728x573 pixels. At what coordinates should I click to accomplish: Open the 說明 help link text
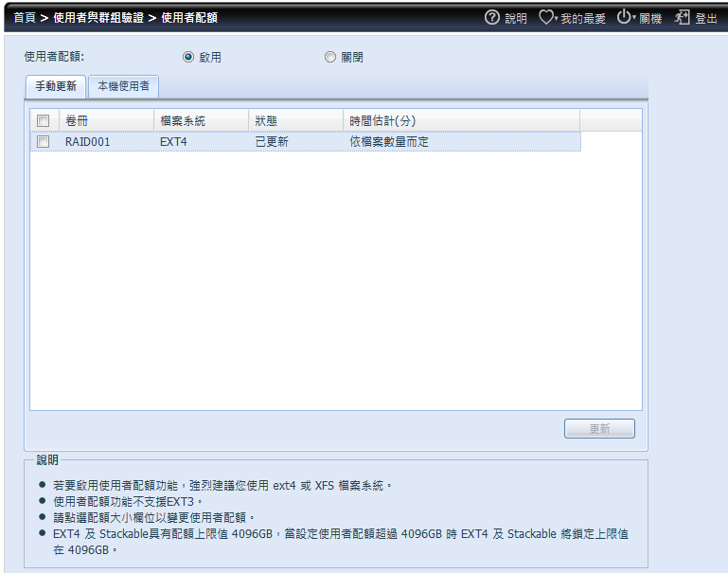point(516,19)
